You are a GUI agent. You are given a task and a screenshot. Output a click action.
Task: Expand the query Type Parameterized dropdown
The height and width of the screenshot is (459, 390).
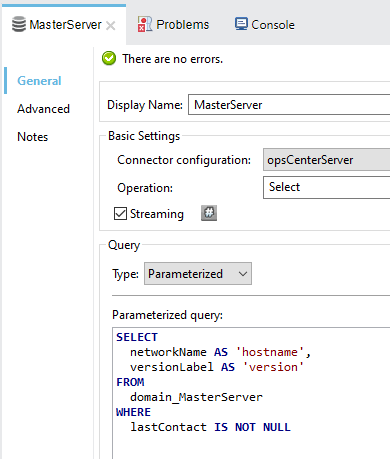click(x=198, y=274)
